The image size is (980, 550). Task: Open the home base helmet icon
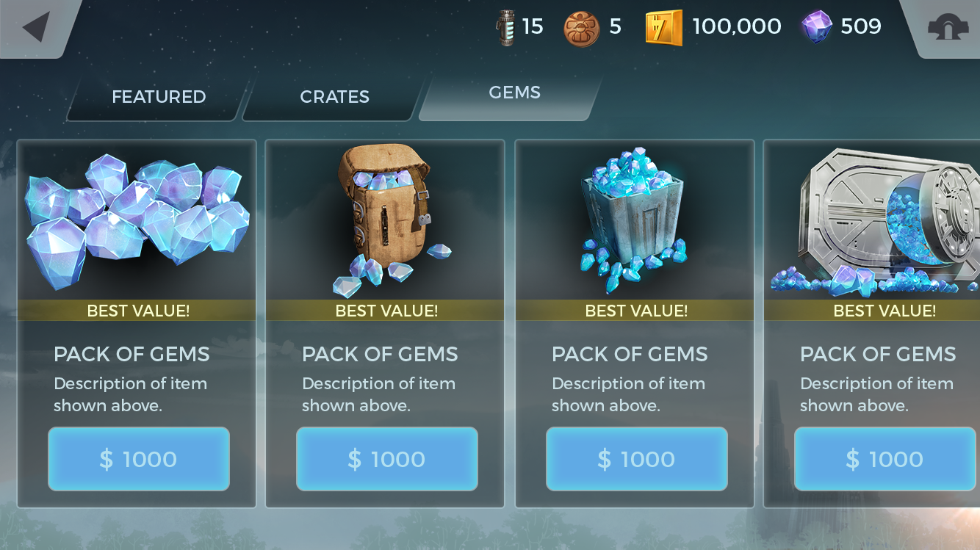(x=947, y=28)
